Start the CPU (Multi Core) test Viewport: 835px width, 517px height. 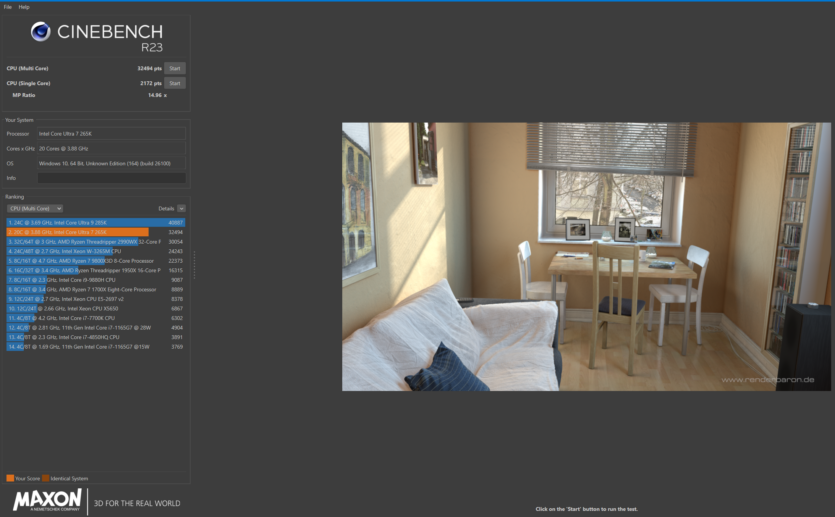[x=175, y=68]
